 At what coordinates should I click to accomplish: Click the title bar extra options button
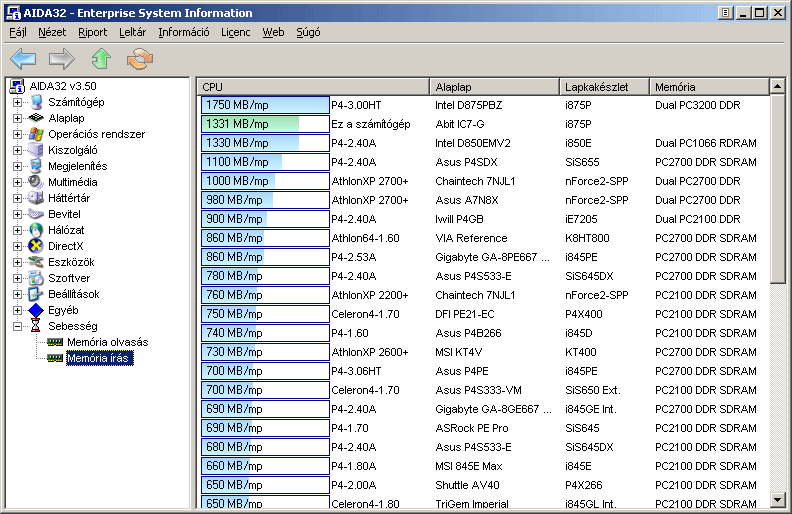[x=725, y=13]
